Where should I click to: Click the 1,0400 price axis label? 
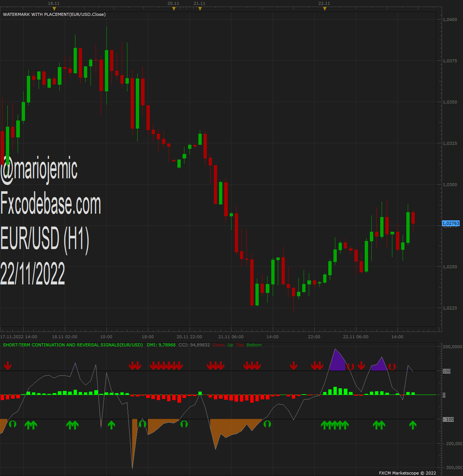coord(450,20)
